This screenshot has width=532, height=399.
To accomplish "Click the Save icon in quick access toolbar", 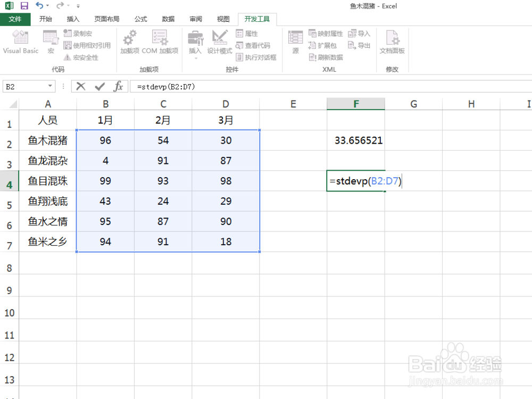I will coord(24,6).
